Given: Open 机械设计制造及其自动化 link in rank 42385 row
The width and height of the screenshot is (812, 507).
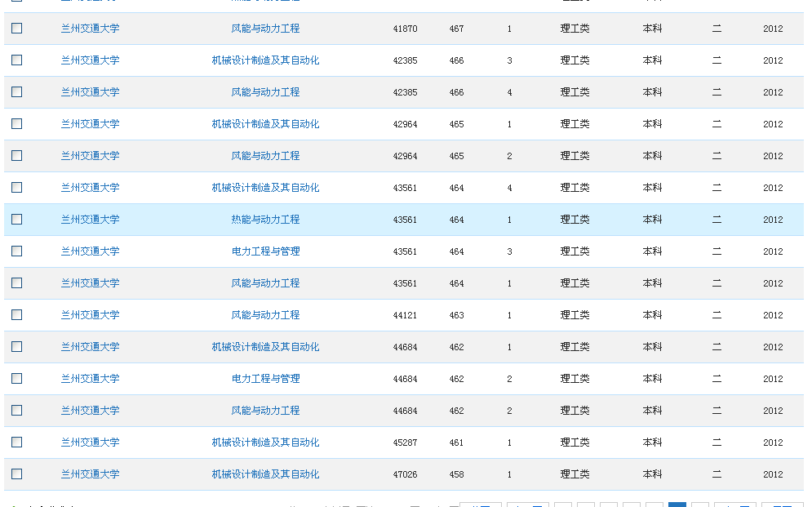Looking at the screenshot, I should pos(265,60).
